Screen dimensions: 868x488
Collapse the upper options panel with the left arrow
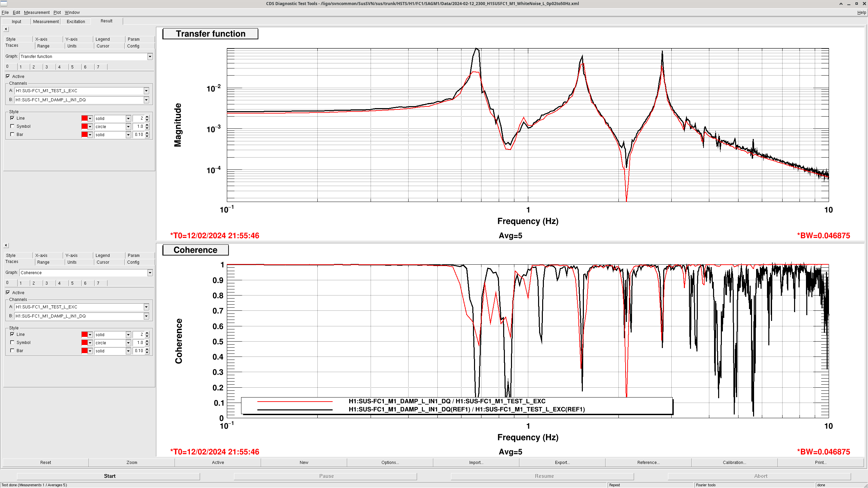(6, 29)
